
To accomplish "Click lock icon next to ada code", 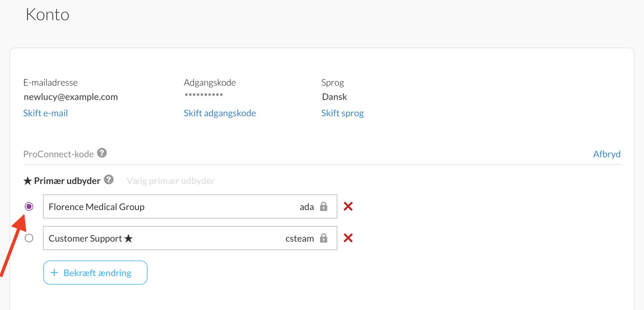I will (x=323, y=206).
